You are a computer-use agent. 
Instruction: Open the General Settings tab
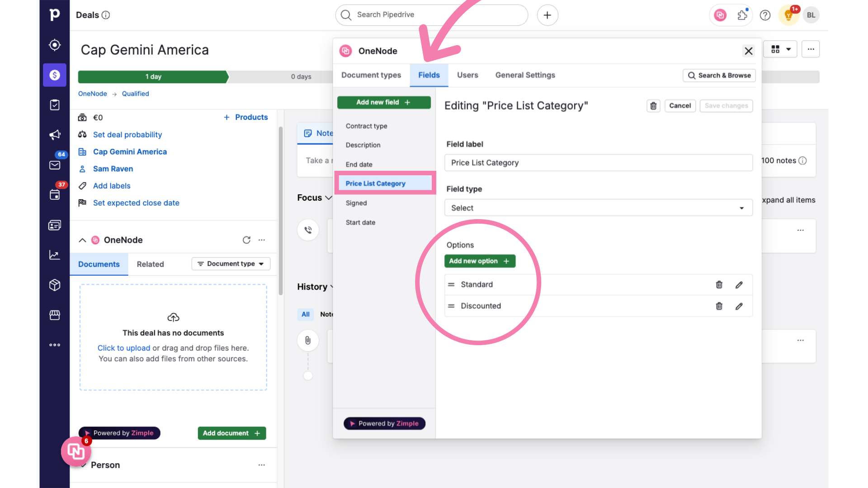tap(525, 75)
